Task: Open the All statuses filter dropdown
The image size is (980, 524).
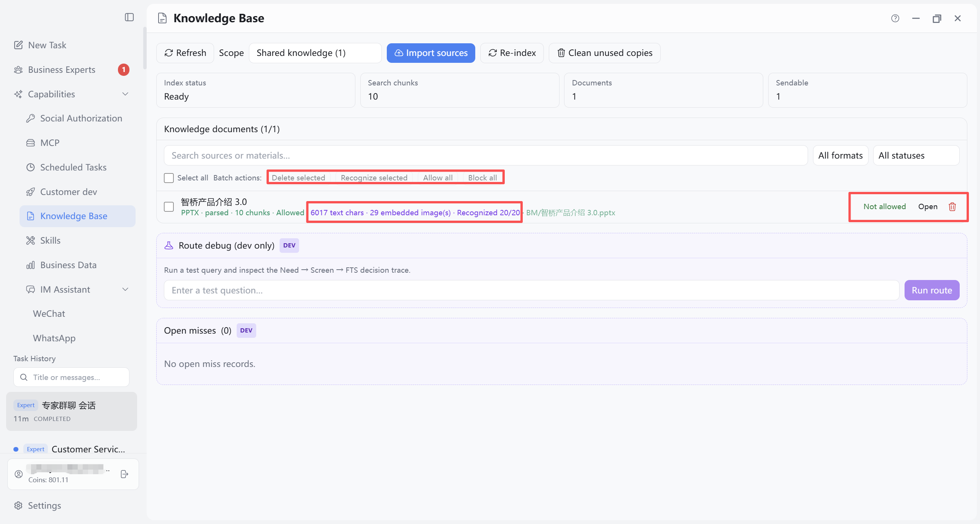Action: click(x=916, y=156)
